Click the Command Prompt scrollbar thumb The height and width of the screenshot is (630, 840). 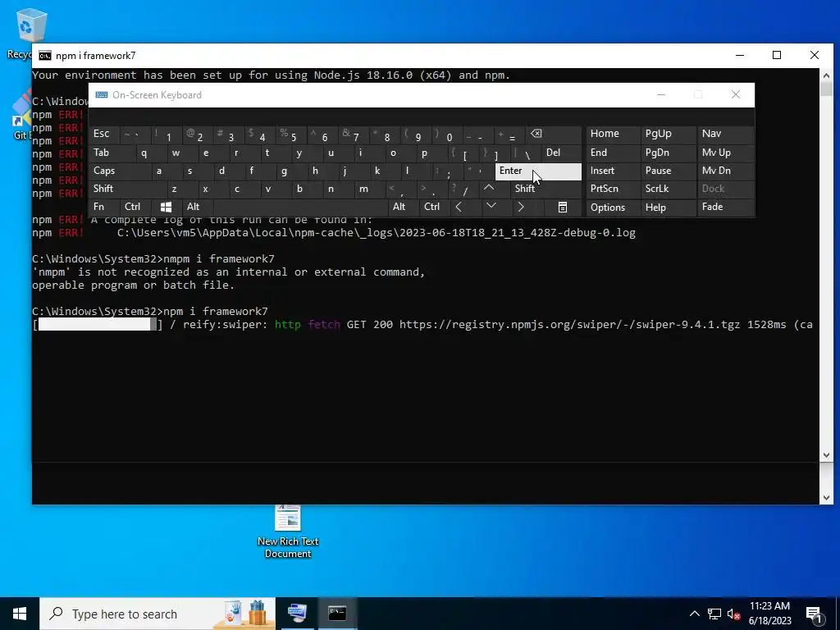(x=826, y=89)
